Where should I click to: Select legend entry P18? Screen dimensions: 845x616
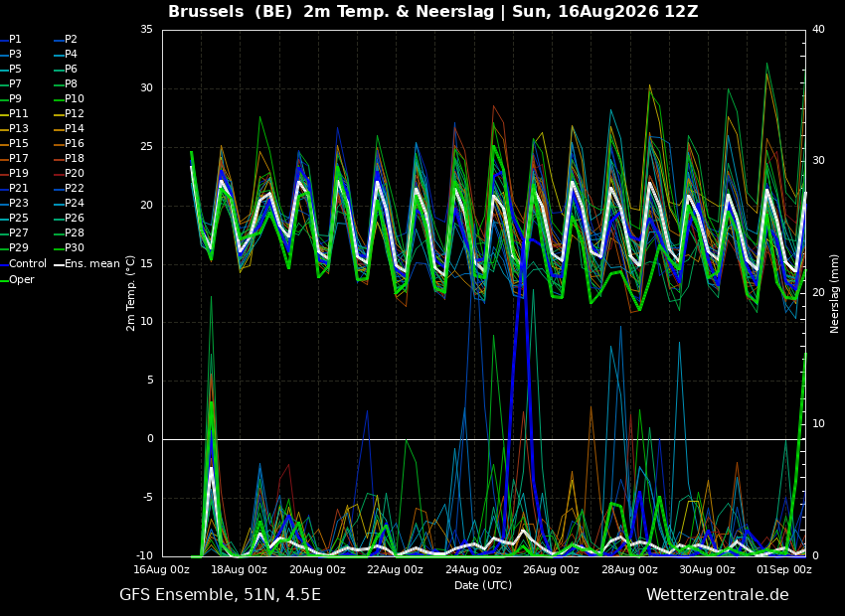69,158
